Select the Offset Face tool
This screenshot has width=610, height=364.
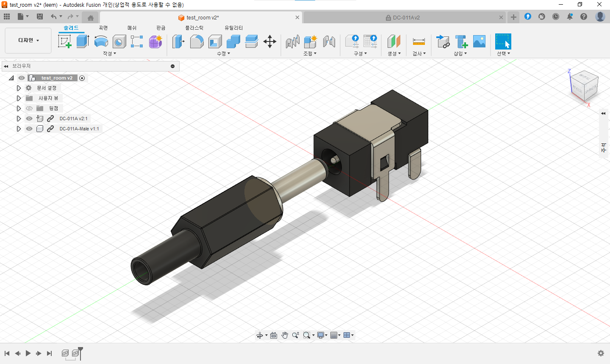pos(252,41)
